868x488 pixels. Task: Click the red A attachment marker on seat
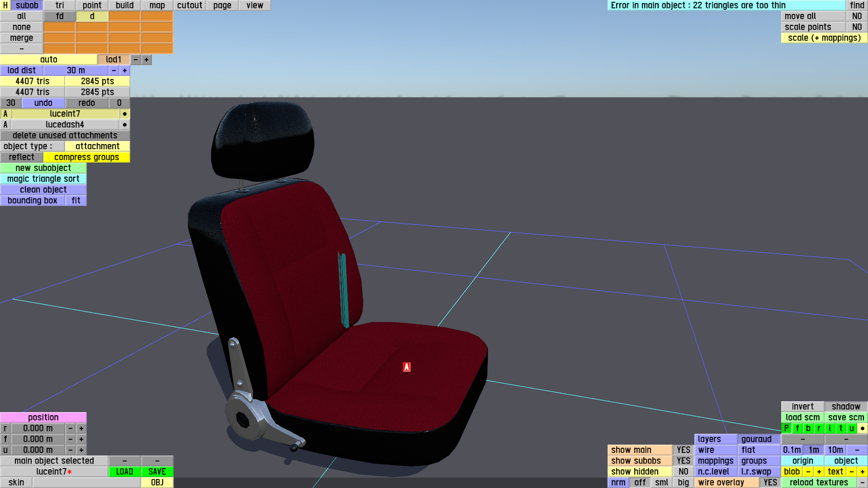coord(406,367)
